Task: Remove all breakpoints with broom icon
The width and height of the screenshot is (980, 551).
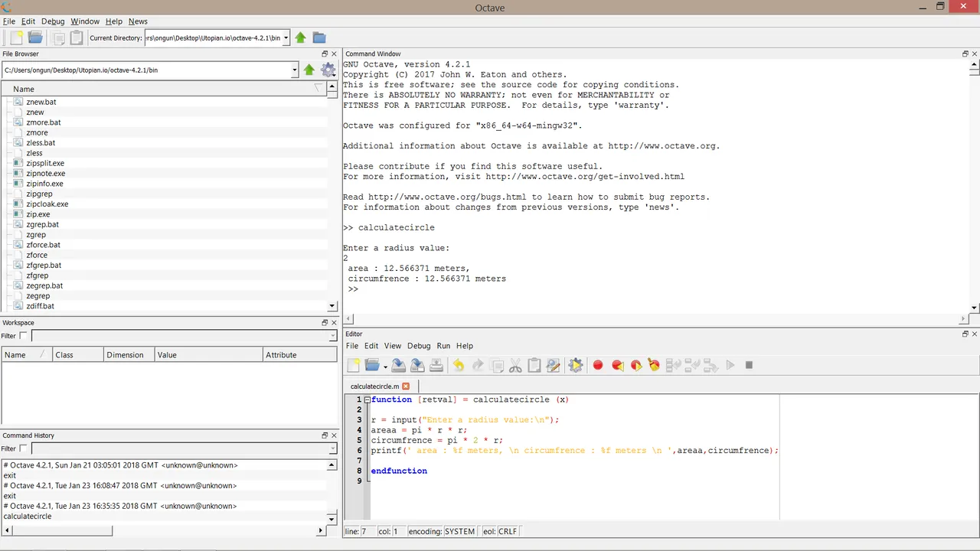Action: (654, 365)
